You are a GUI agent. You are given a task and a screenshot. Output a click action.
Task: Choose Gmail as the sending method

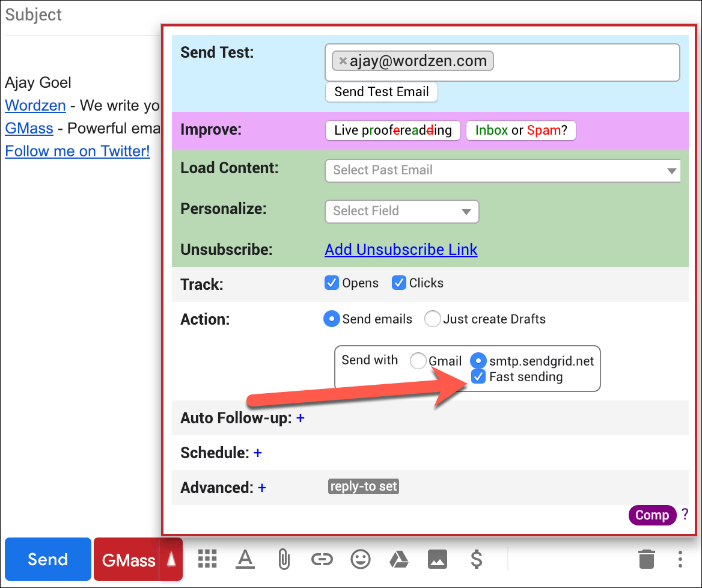click(x=418, y=361)
